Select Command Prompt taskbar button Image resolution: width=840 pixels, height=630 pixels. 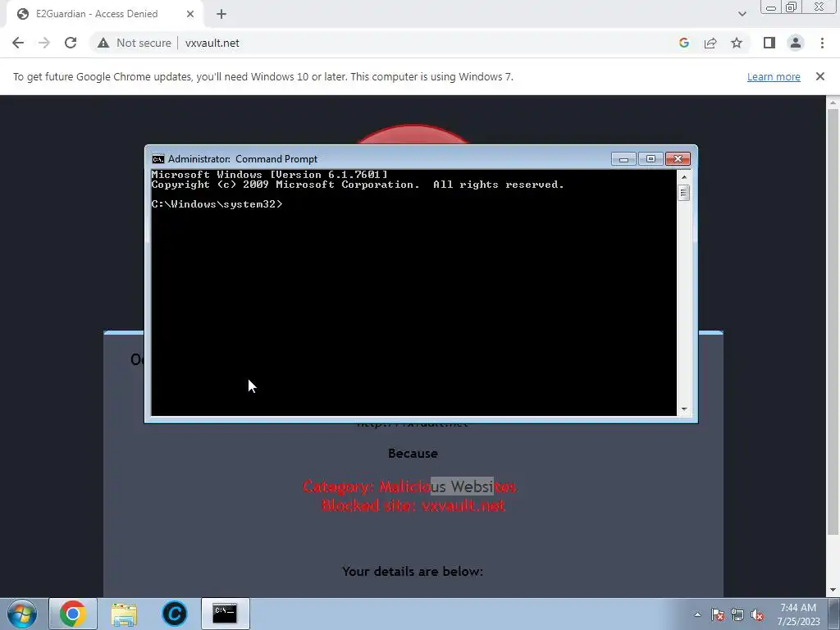click(225, 614)
